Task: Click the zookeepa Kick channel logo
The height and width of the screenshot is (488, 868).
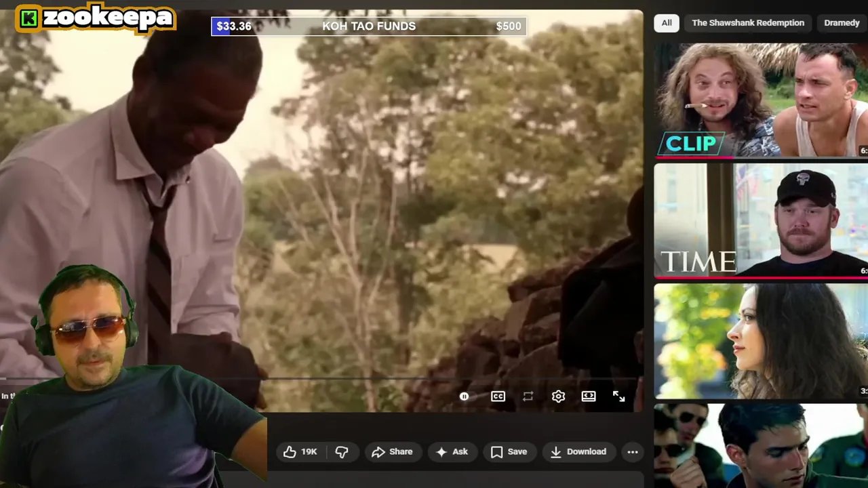Action: (96, 18)
